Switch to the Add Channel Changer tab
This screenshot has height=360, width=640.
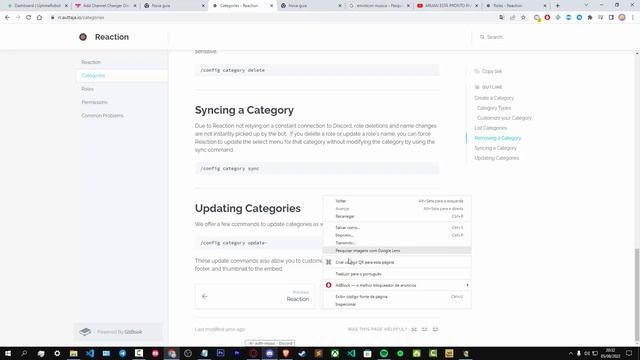(x=106, y=6)
